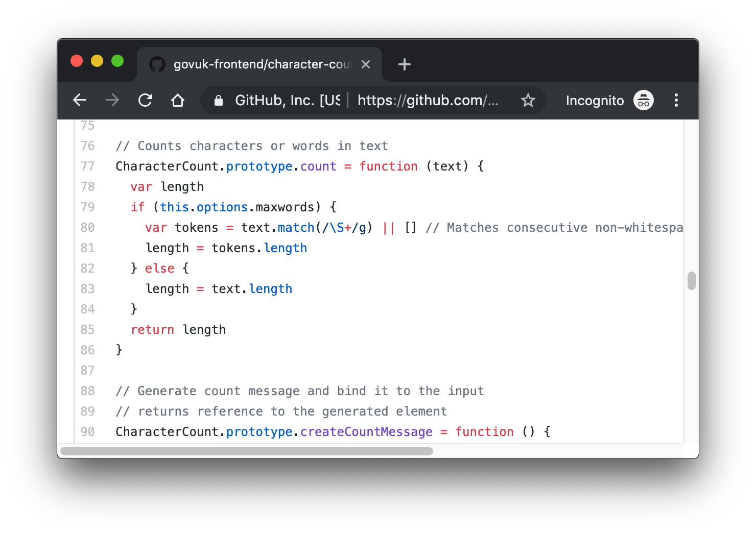Viewport: 756px width, 534px height.
Task: Click the Incognito label text
Action: coord(595,101)
